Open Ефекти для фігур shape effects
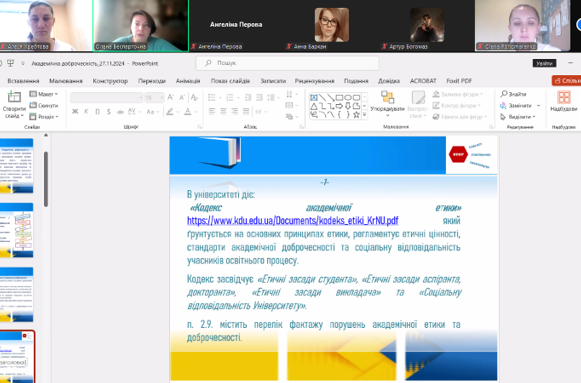The image size is (581, 383). pyautogui.click(x=460, y=117)
